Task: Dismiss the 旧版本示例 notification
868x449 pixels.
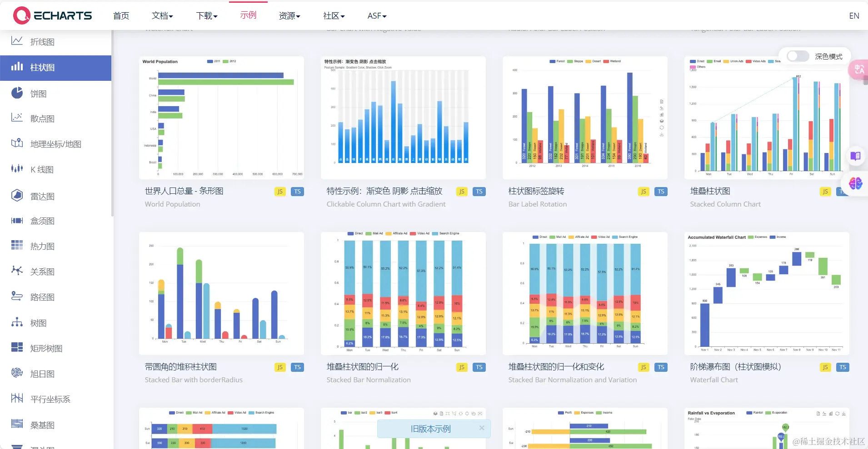Action: 483,428
